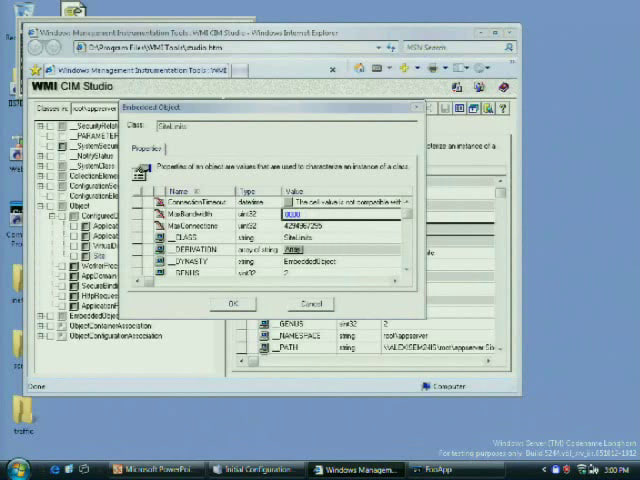The image size is (640, 480).
Task: Click the ConnectionTimeout property icon
Action: 160,203
